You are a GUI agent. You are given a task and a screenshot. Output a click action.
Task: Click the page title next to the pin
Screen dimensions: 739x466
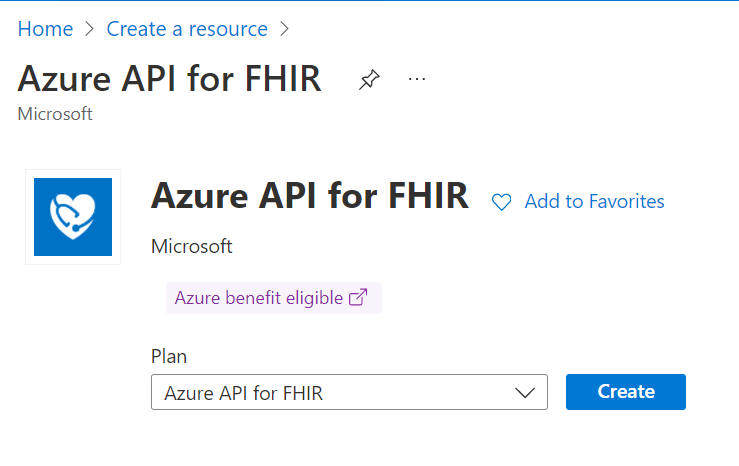point(170,79)
